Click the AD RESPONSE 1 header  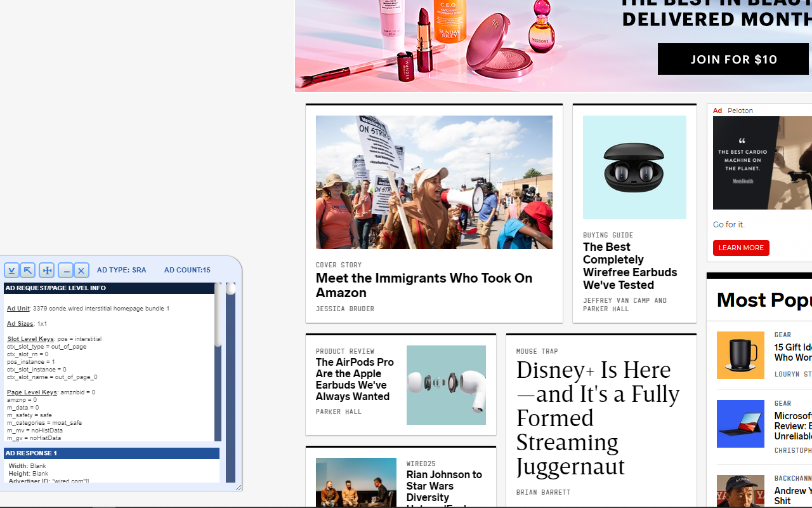coord(112,453)
